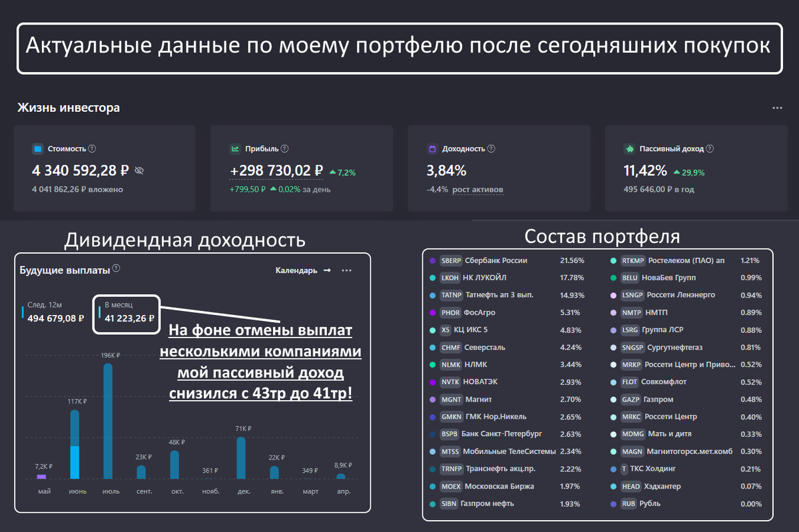Viewport: 799px width, 532px height.
Task: Select the 17.78% share of ЛУКОЙЛ
Action: pyautogui.click(x=572, y=278)
